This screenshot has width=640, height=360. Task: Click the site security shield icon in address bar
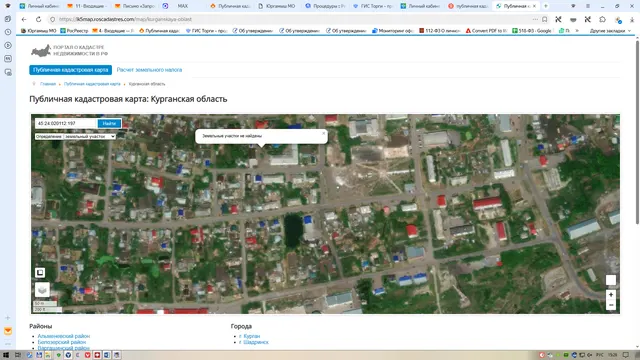tap(53, 19)
